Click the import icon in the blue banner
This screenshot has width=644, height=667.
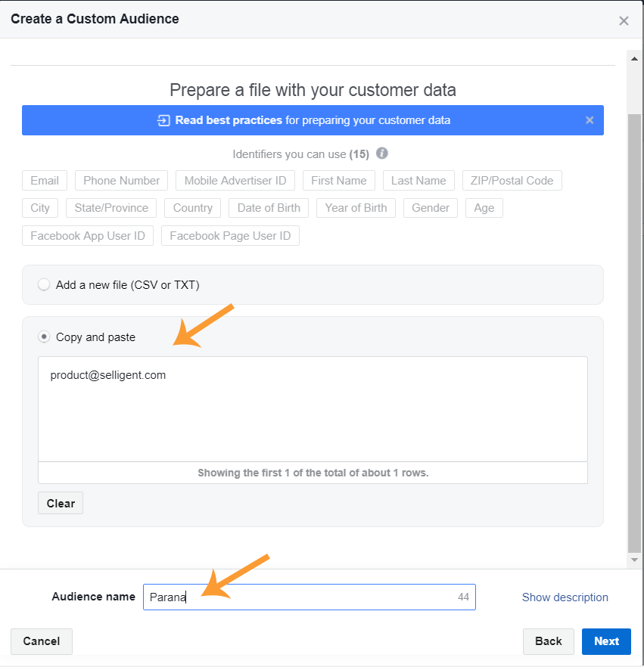[163, 120]
